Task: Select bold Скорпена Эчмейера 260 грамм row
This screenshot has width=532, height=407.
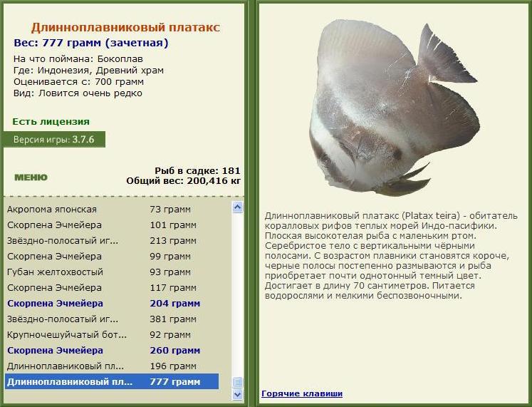Action: click(112, 350)
